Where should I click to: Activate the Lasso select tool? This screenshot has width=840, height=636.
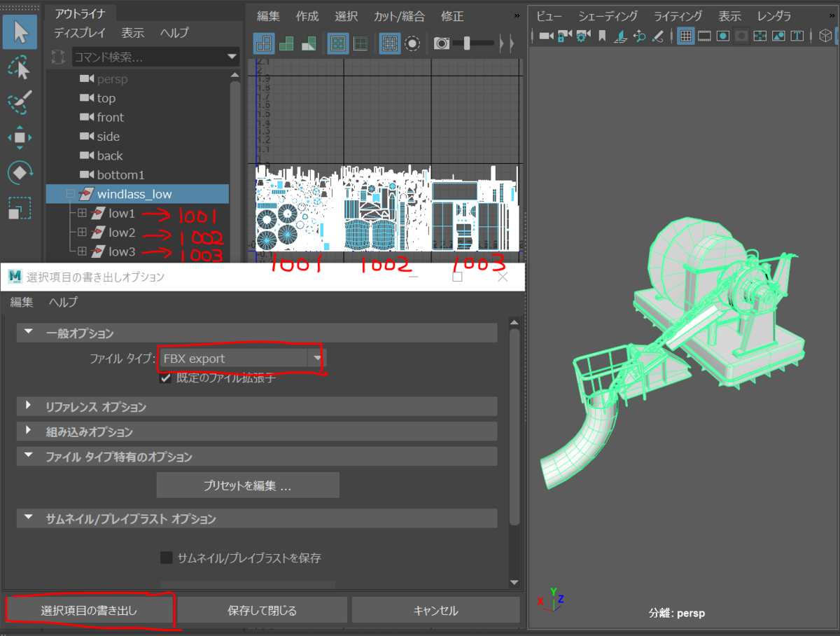tap(20, 68)
